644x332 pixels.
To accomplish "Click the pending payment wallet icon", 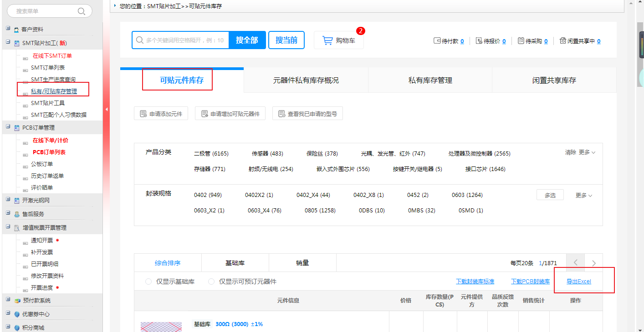I will [x=437, y=41].
